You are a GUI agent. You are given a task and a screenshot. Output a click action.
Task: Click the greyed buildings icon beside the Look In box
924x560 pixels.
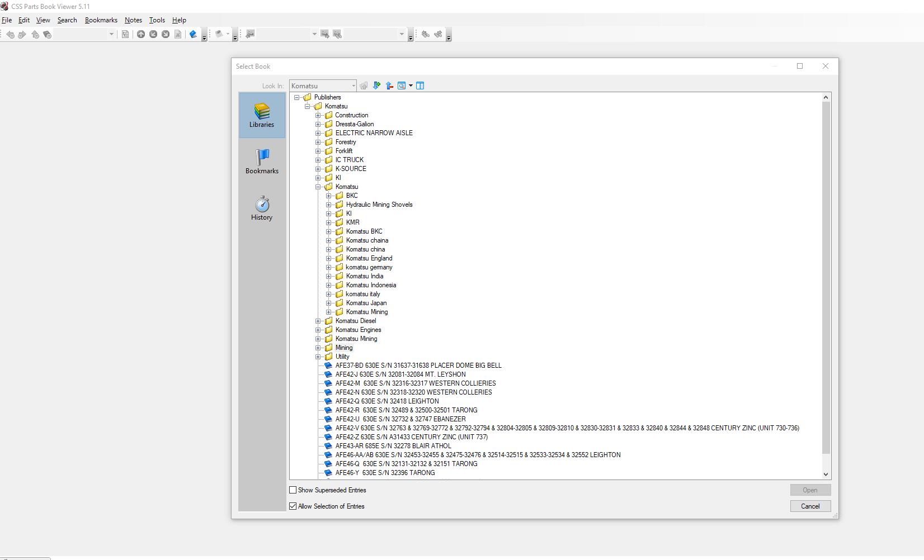click(364, 86)
